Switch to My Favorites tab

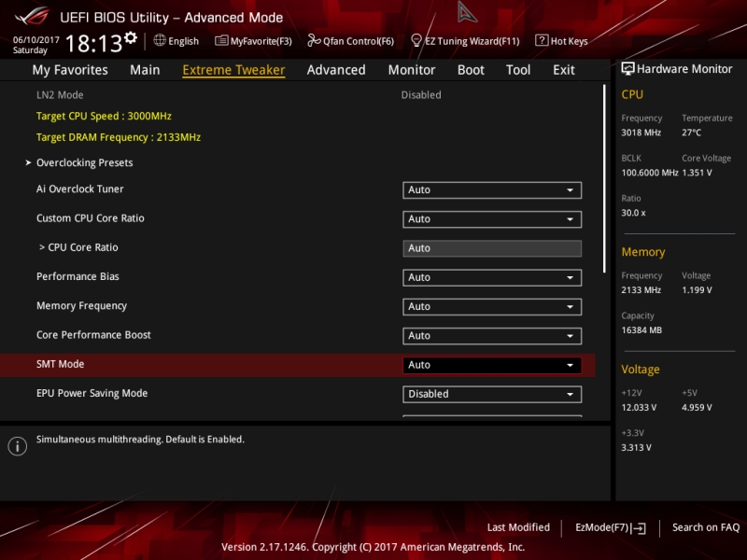(x=70, y=70)
